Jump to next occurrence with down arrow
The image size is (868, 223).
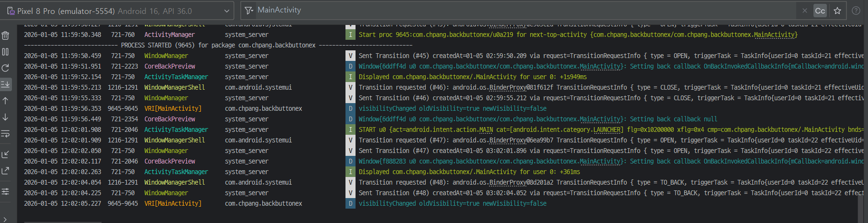click(x=5, y=117)
